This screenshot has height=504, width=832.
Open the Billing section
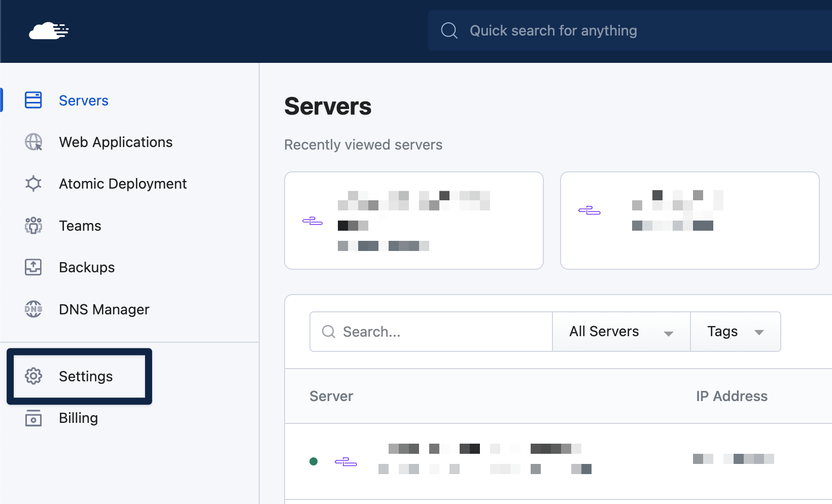[x=78, y=418]
